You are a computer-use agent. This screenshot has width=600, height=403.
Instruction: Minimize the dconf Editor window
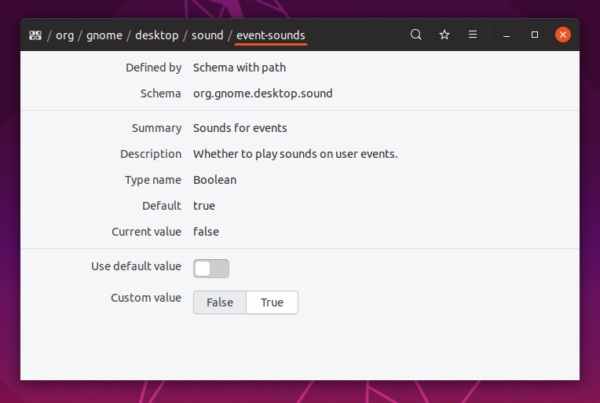click(506, 35)
